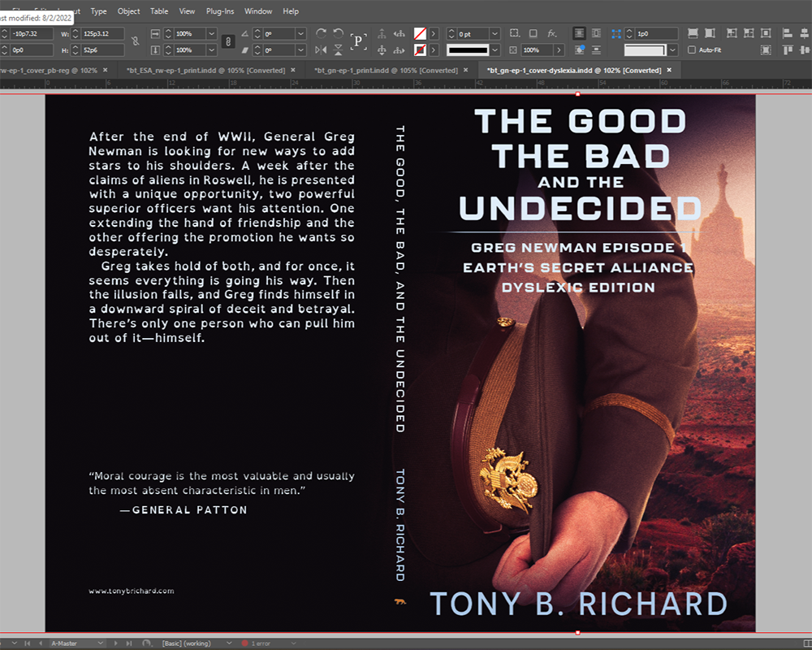812x650 pixels.
Task: Select wrap around bounding box icon
Action: [x=597, y=33]
